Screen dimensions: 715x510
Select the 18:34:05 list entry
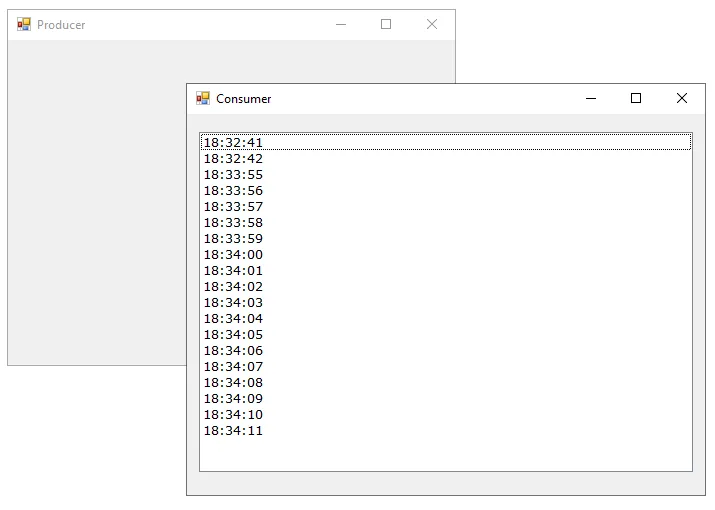click(x=446, y=334)
